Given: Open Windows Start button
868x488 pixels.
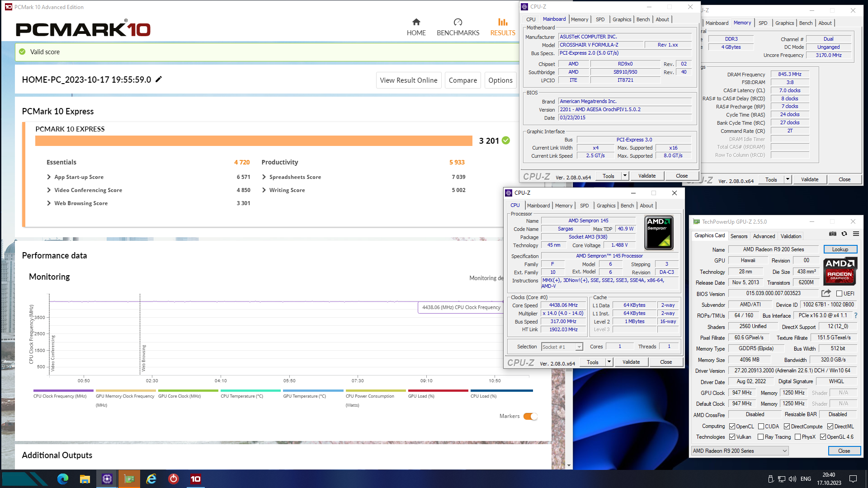Looking at the screenshot, I should [25, 479].
